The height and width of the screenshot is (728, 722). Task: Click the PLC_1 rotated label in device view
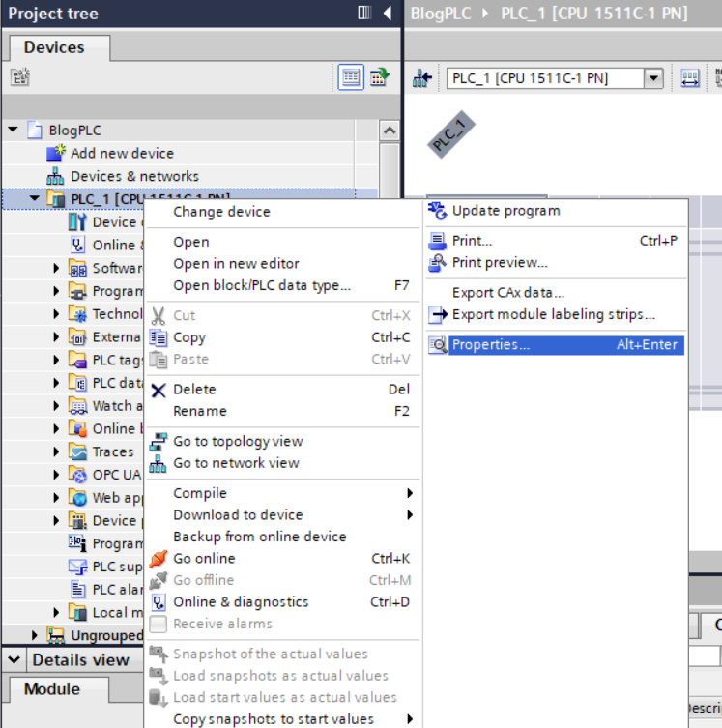click(x=451, y=134)
